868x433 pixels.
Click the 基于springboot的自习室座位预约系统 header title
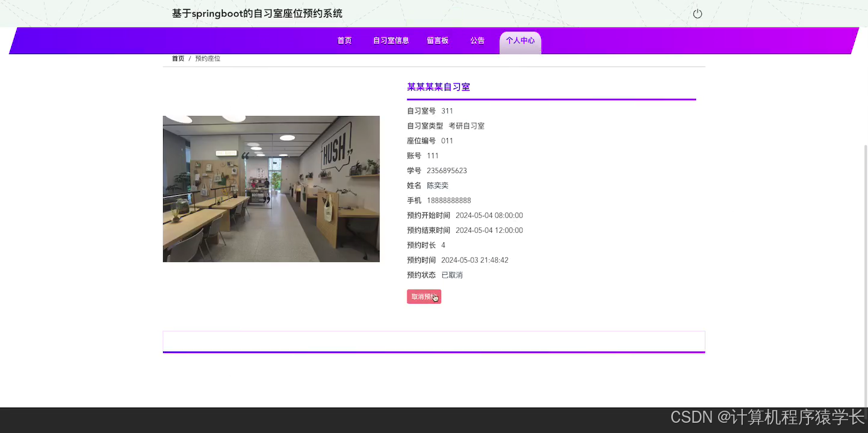pyautogui.click(x=257, y=13)
